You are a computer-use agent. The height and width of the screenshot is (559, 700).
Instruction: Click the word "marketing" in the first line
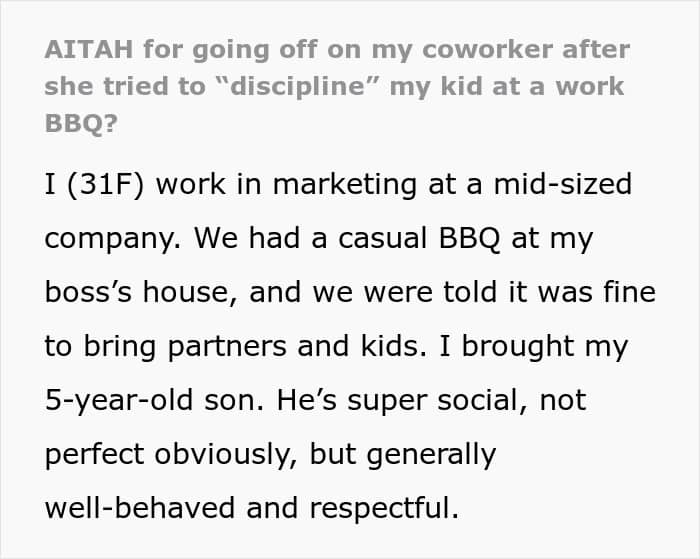(344, 185)
